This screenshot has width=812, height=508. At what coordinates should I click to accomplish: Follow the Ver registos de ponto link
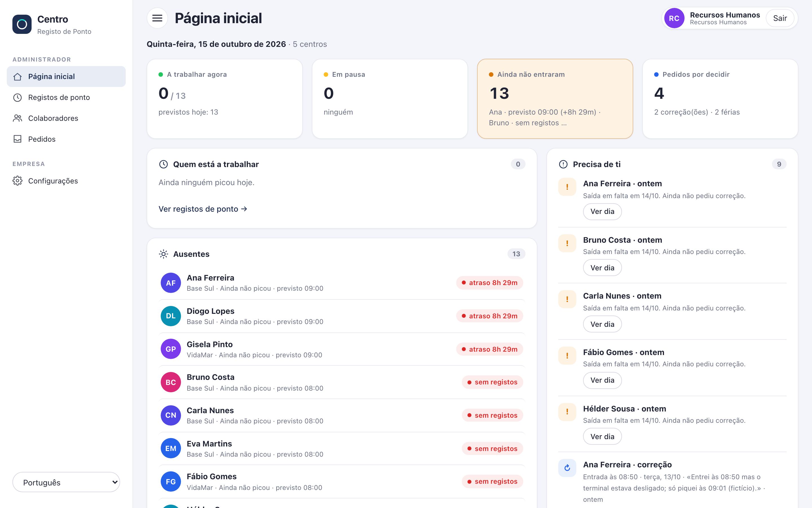[x=203, y=209]
